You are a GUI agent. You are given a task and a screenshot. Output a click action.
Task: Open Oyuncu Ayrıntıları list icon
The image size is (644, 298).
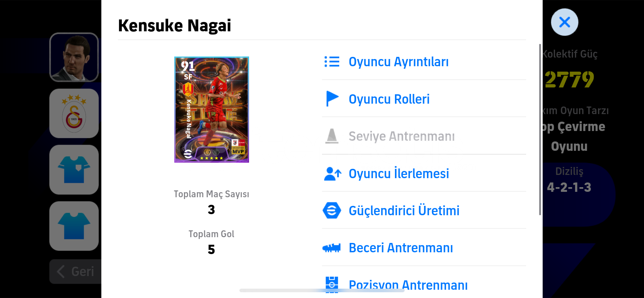[332, 62]
